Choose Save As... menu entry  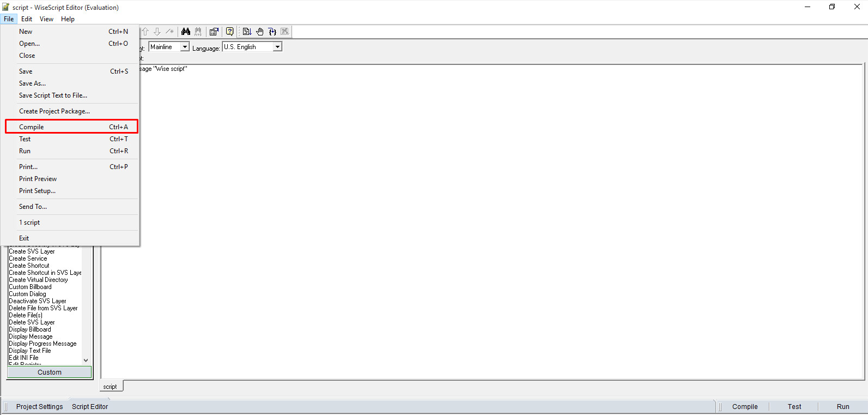(71, 83)
